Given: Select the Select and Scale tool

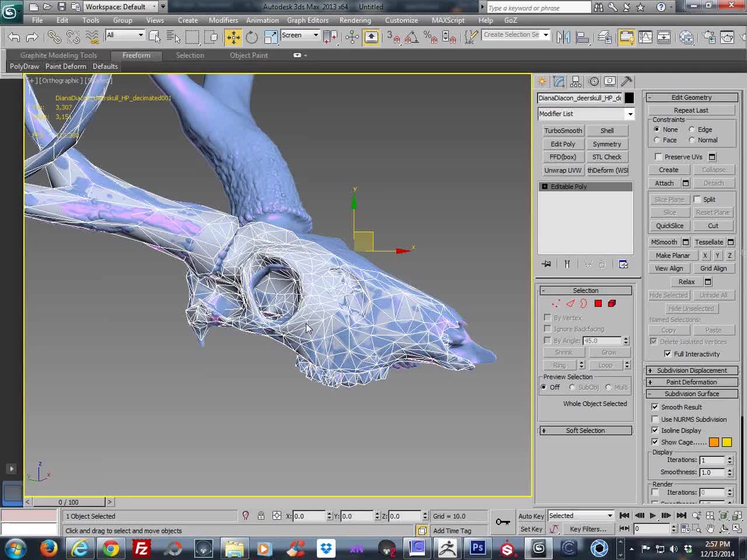Looking at the screenshot, I should tap(271, 37).
